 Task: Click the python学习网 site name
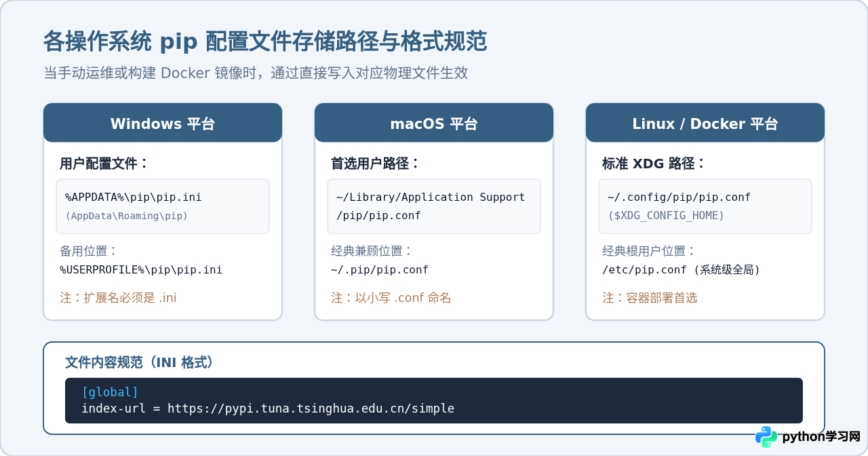point(821,437)
